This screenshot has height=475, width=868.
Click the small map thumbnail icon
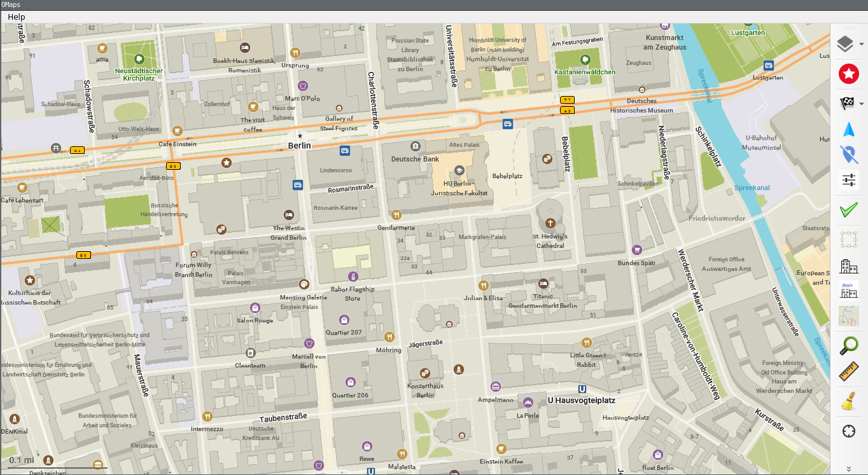click(848, 316)
